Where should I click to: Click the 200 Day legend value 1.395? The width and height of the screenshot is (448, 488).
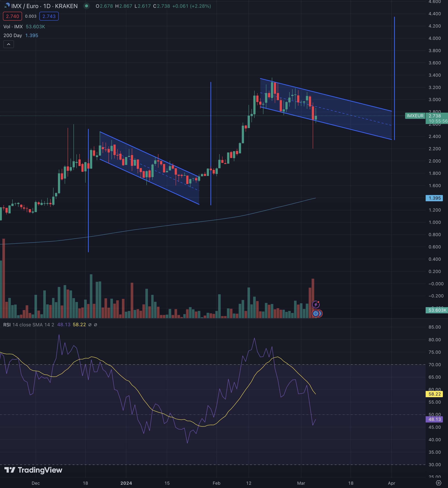tap(32, 35)
